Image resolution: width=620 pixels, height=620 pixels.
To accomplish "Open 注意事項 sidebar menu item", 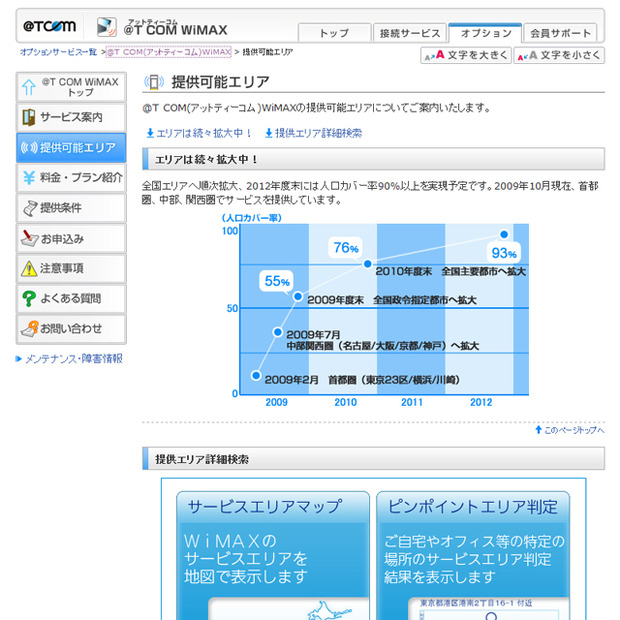I will [71, 268].
